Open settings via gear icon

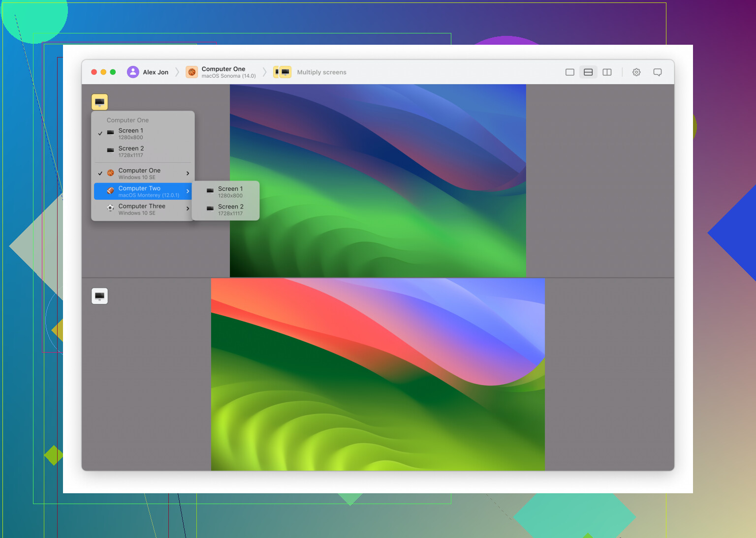pyautogui.click(x=636, y=72)
